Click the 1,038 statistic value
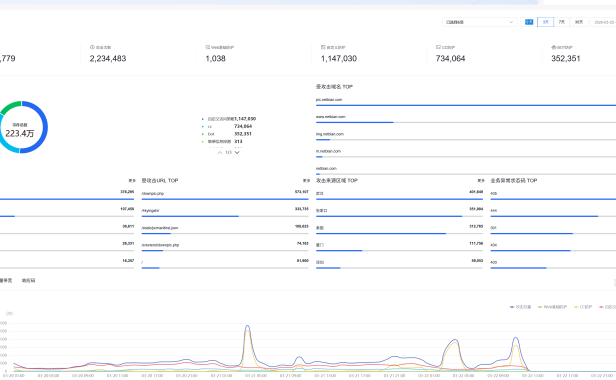616x380 pixels. pyautogui.click(x=215, y=59)
